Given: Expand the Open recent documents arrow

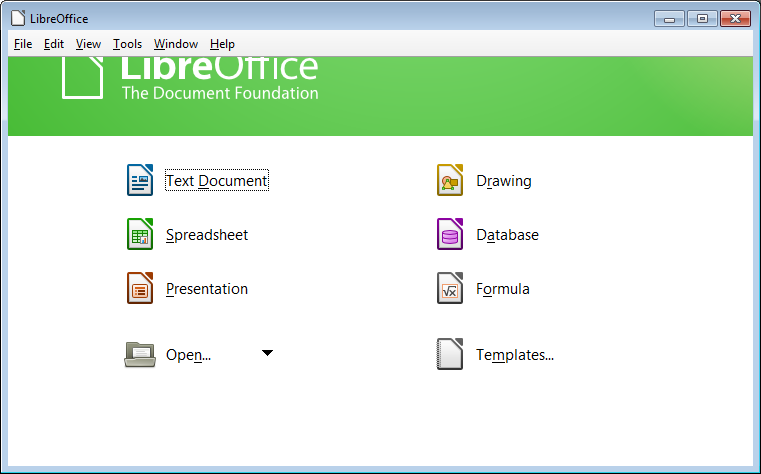Looking at the screenshot, I should coord(267,353).
